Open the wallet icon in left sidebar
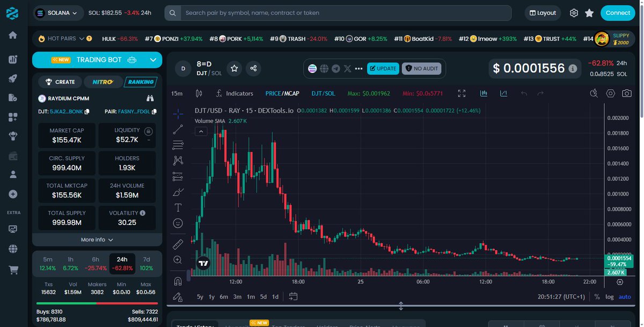The width and height of the screenshot is (644, 327). coord(13,156)
